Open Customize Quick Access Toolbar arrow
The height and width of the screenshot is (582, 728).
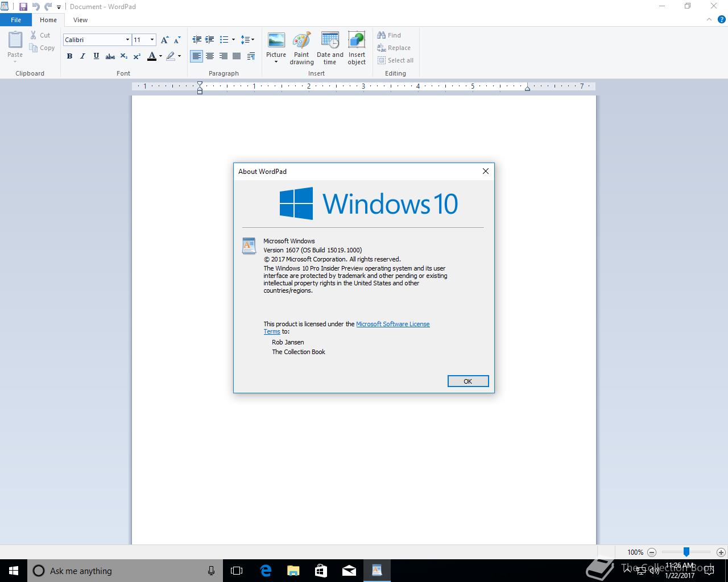pos(59,7)
